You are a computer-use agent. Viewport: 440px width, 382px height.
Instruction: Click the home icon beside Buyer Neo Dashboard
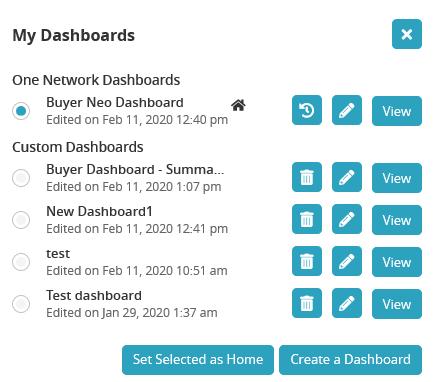pos(238,105)
